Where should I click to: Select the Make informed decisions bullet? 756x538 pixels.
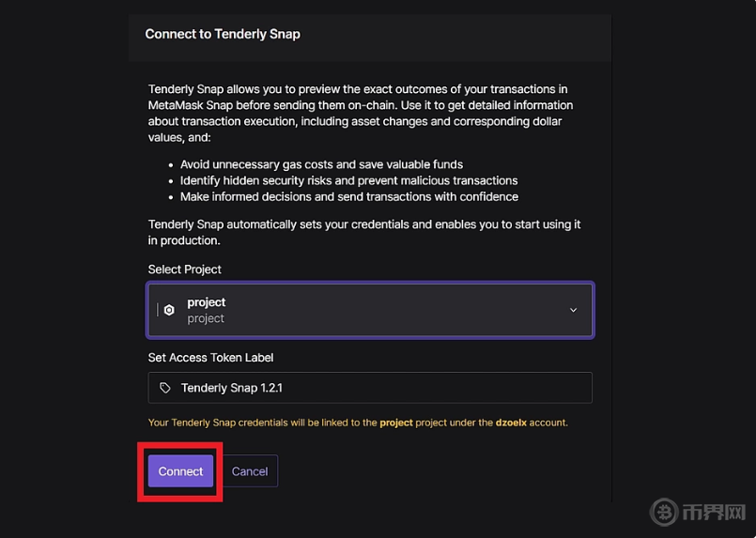348,196
